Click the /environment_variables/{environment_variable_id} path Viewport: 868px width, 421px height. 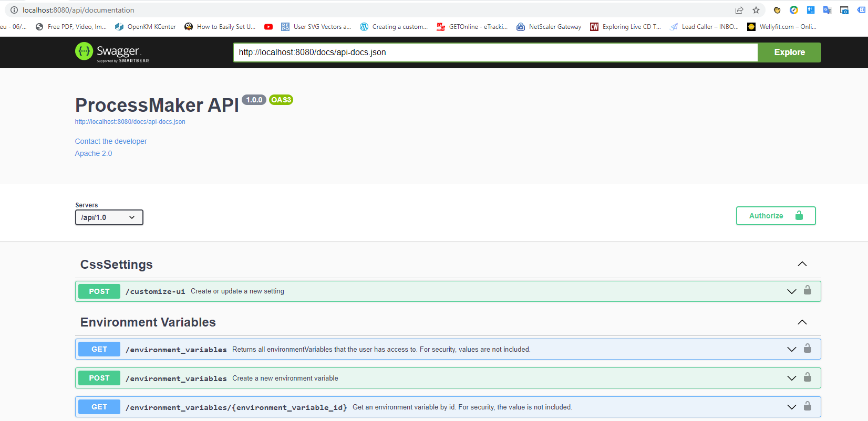[x=236, y=407]
